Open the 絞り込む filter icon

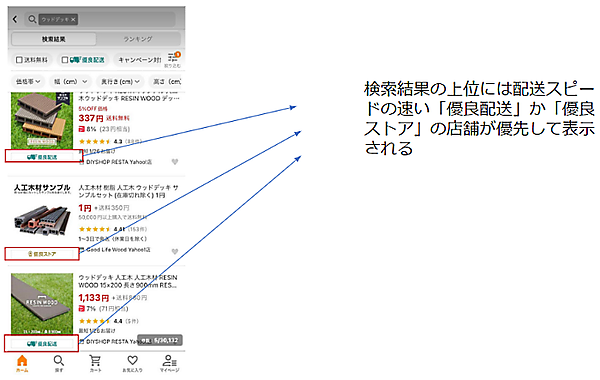173,60
